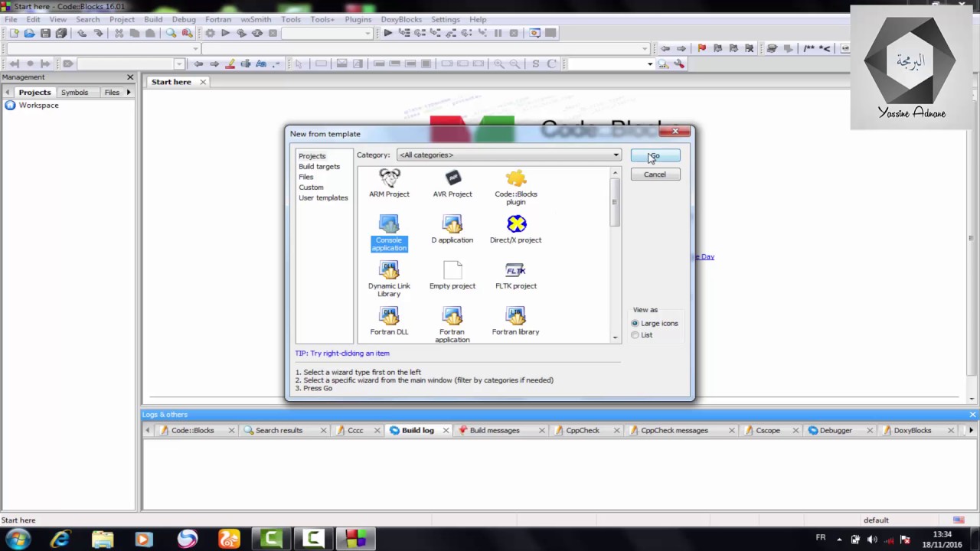This screenshot has height=551, width=980.
Task: Open the Search results log tab
Action: [279, 430]
